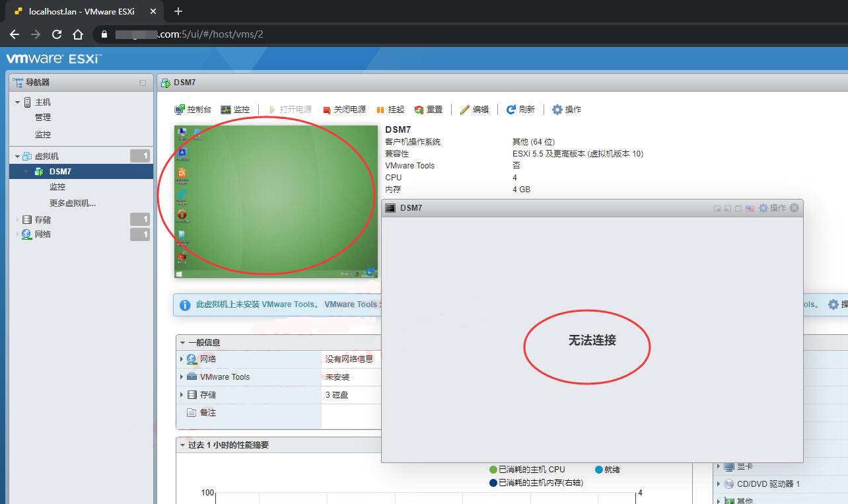Screen dimensions: 848x504
Task: Focus the browser address bar URL
Action: click(189, 34)
